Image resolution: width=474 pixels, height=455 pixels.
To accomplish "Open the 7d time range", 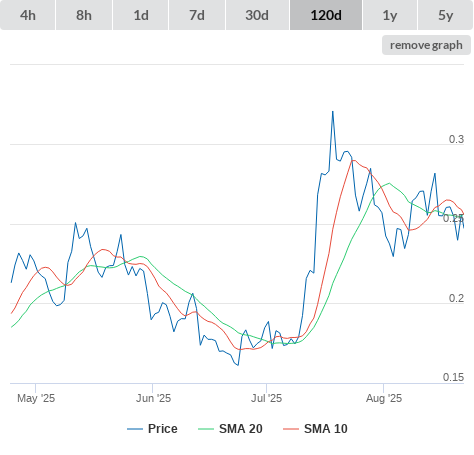I will point(197,15).
